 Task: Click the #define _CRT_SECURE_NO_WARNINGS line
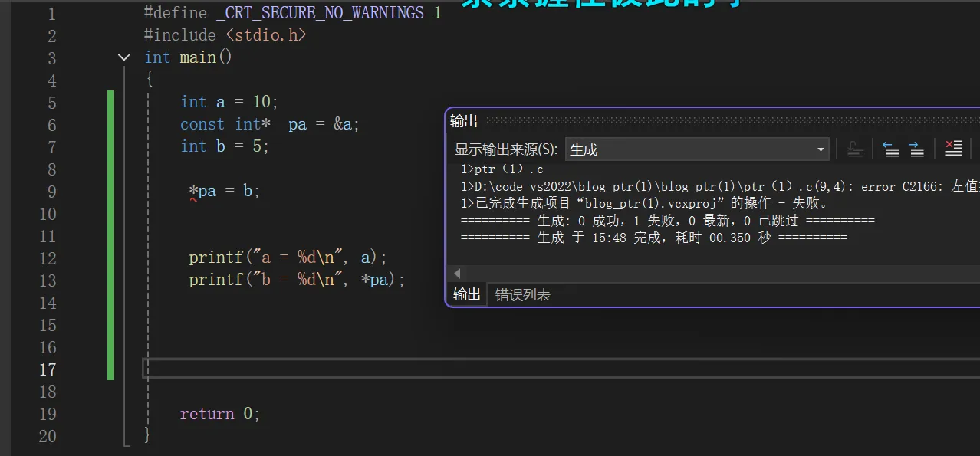[x=292, y=13]
